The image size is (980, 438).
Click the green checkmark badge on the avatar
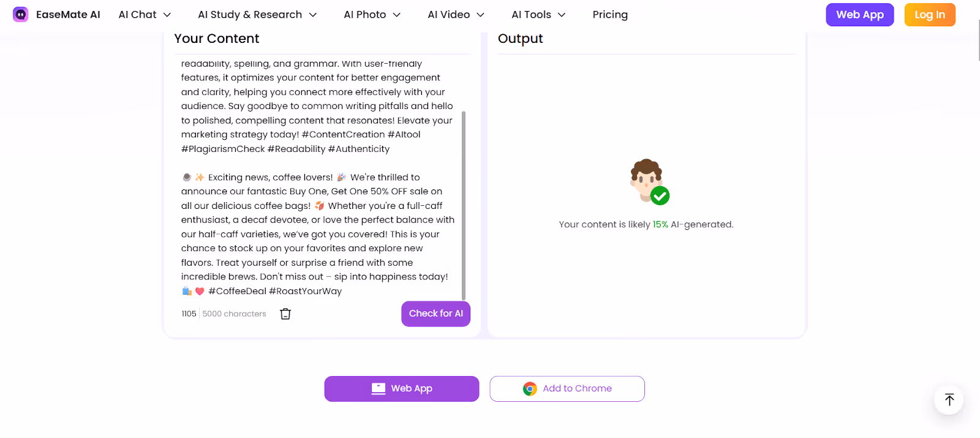pos(660,196)
